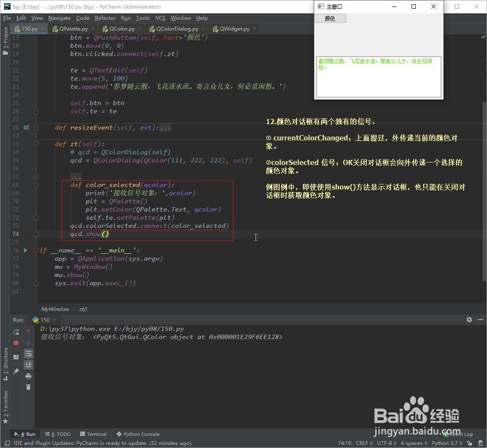Open the Help menu

tap(202, 18)
